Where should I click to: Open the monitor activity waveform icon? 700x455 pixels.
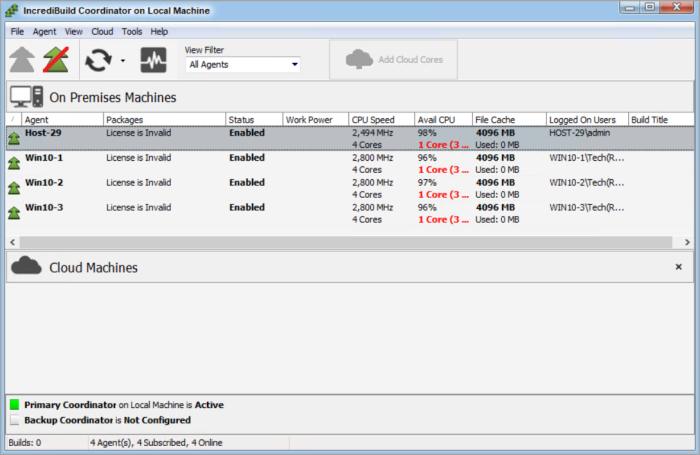tap(153, 60)
